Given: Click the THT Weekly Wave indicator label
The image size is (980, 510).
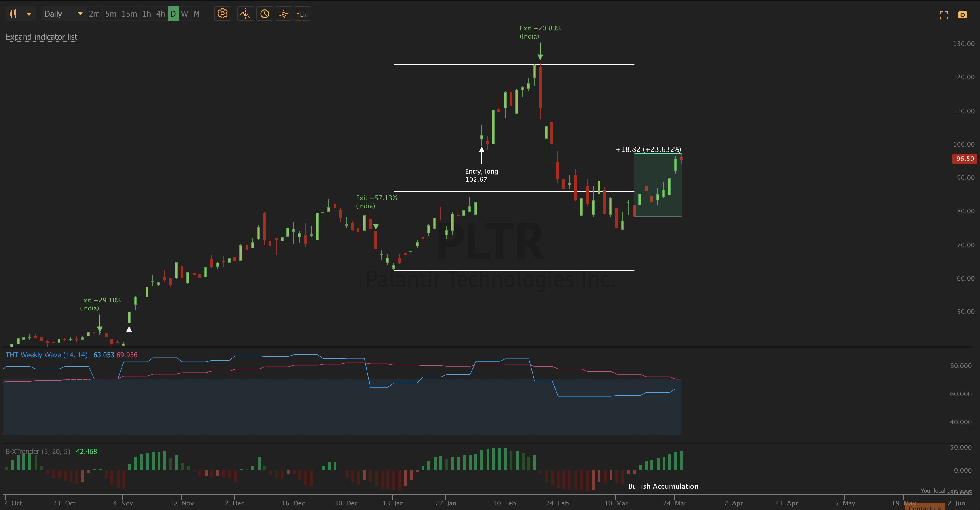Looking at the screenshot, I should pos(46,355).
